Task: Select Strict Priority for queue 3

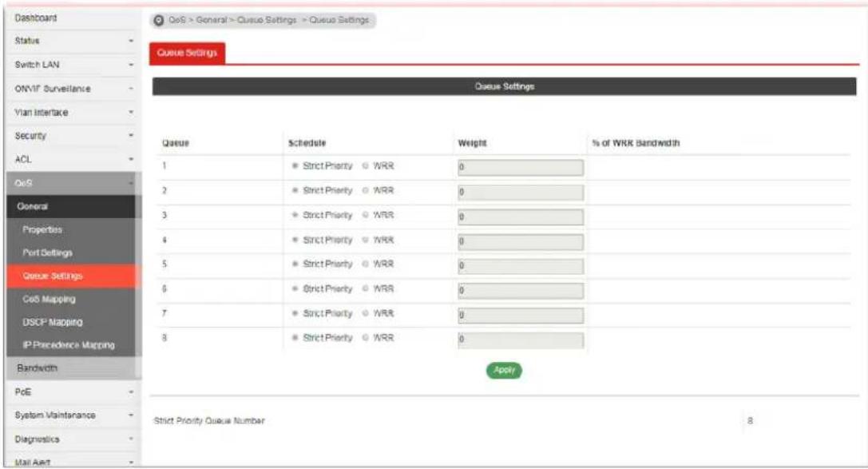Action: tap(295, 215)
